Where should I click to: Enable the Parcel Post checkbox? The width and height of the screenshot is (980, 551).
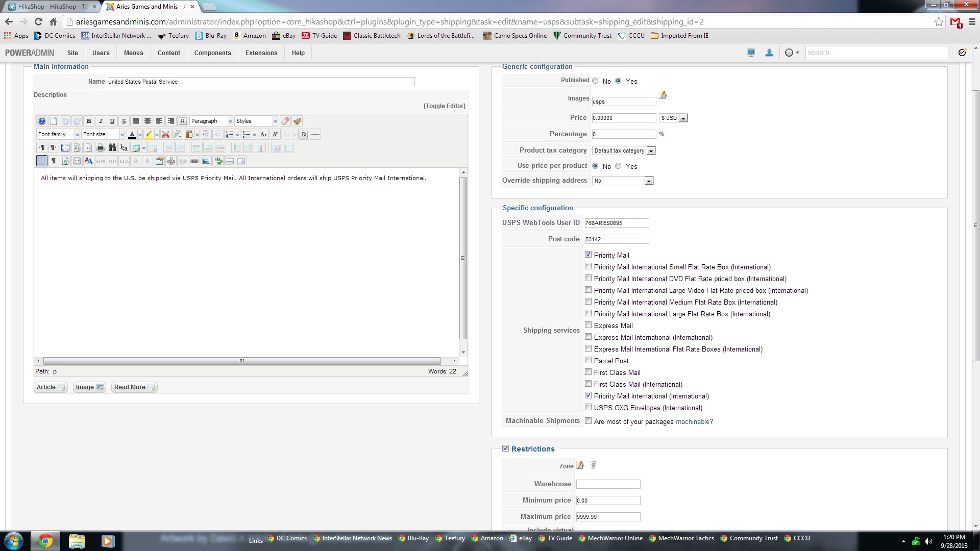point(589,360)
